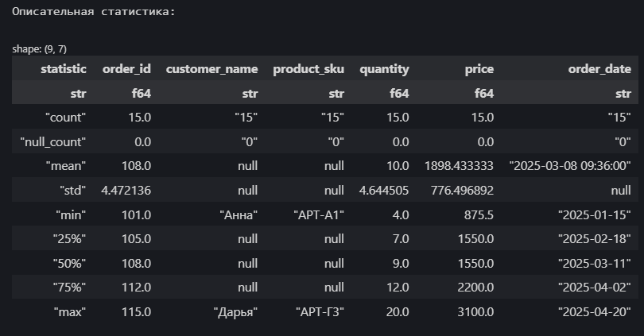Select the min customer name "Анна"
The width and height of the screenshot is (644, 336).
pos(239,215)
